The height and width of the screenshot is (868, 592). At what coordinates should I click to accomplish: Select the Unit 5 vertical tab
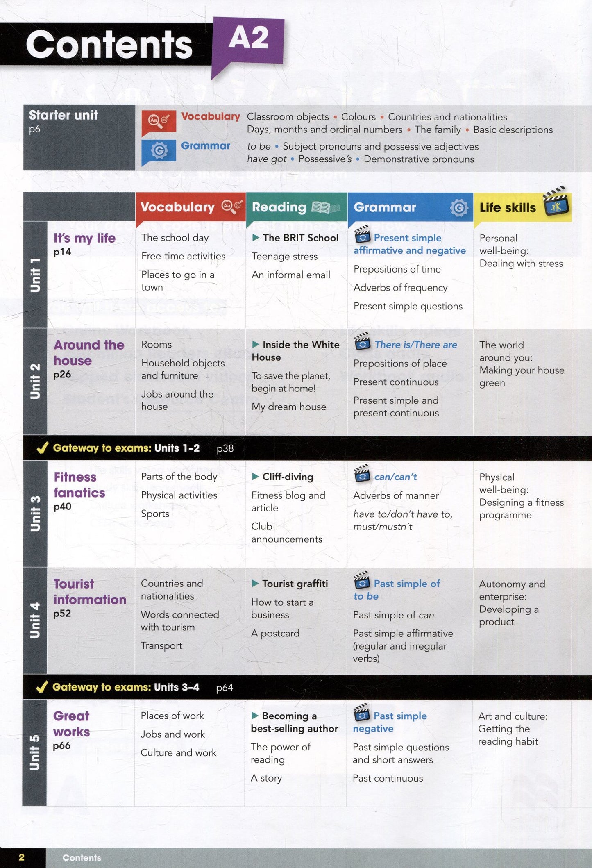point(34,752)
